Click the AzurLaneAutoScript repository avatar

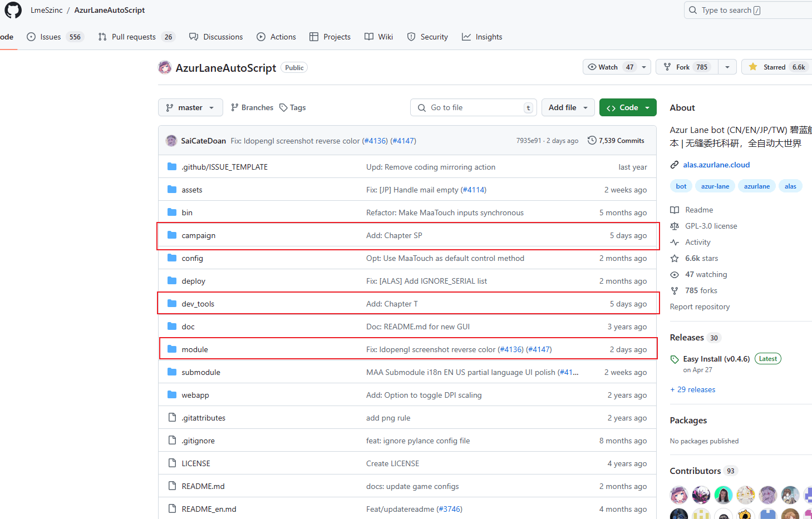click(165, 67)
